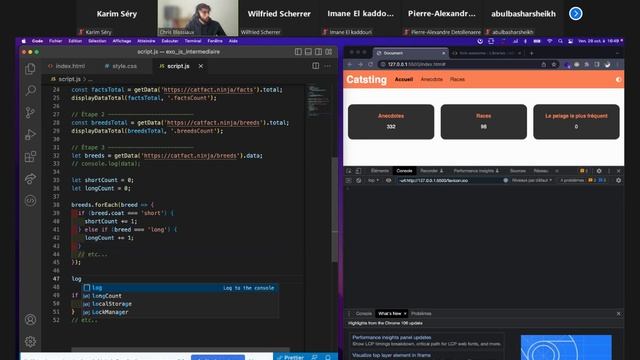Clear the console

[x=358, y=180]
